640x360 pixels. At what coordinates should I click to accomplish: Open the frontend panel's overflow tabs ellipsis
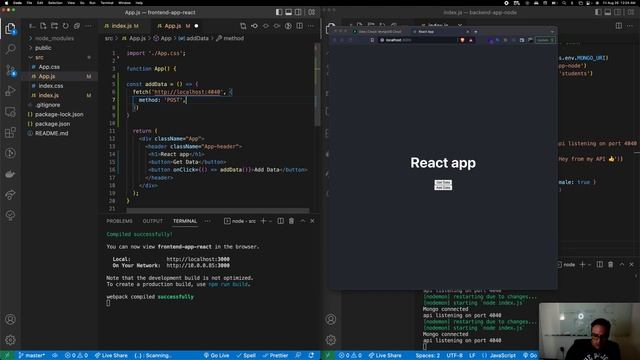click(208, 221)
